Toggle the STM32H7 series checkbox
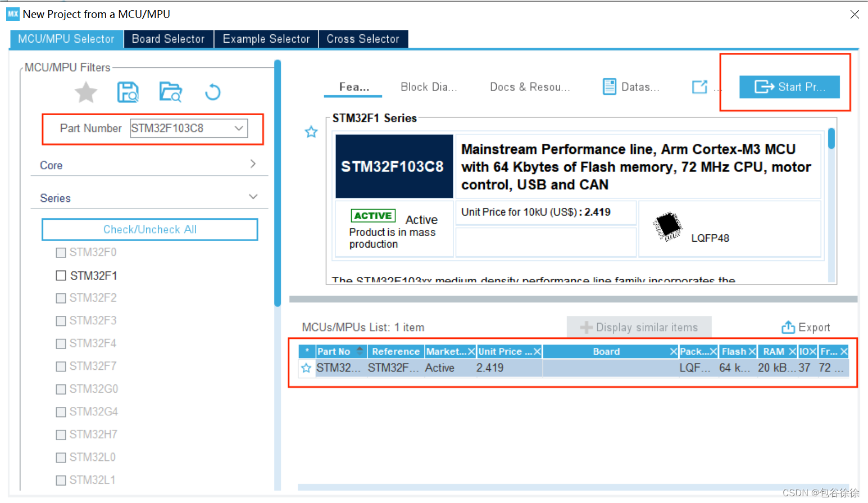 [x=61, y=435]
